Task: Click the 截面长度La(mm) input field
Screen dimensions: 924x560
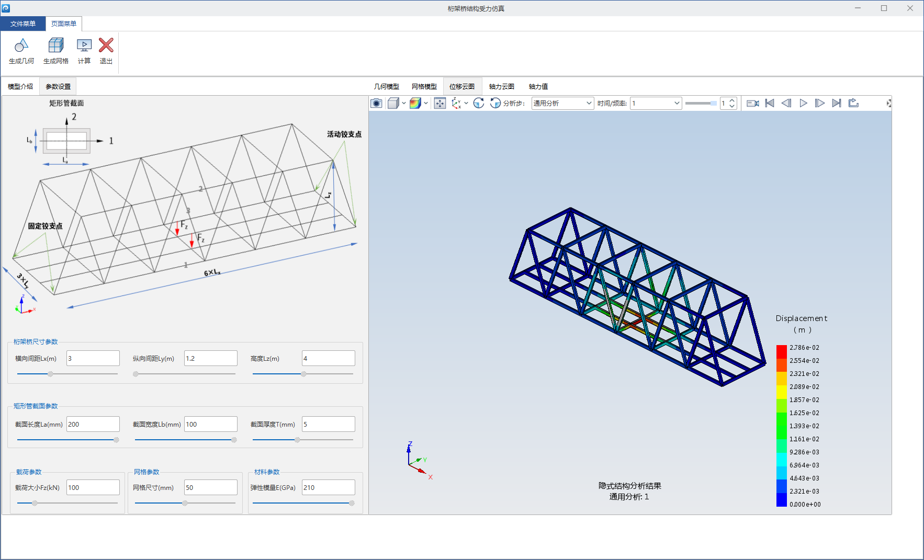Action: click(93, 424)
